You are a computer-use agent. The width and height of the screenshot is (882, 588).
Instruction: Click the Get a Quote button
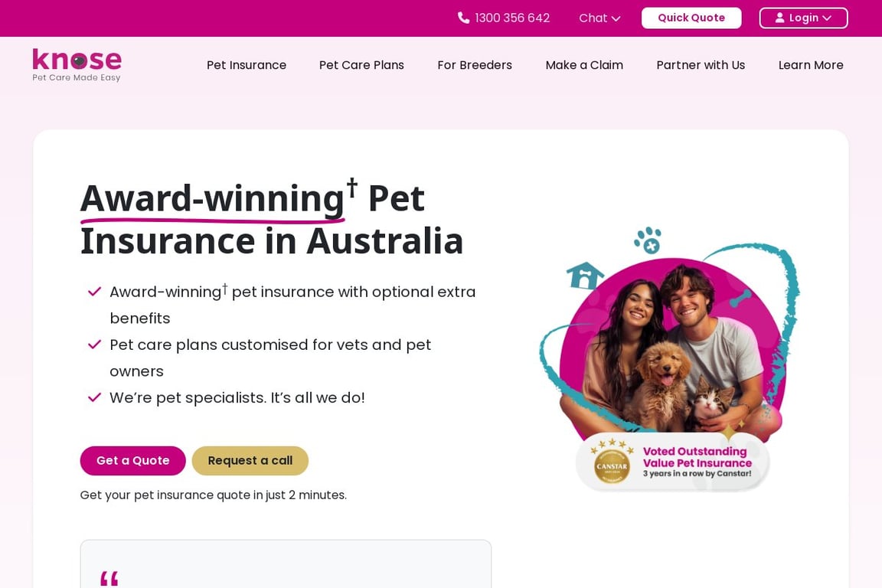click(x=132, y=460)
